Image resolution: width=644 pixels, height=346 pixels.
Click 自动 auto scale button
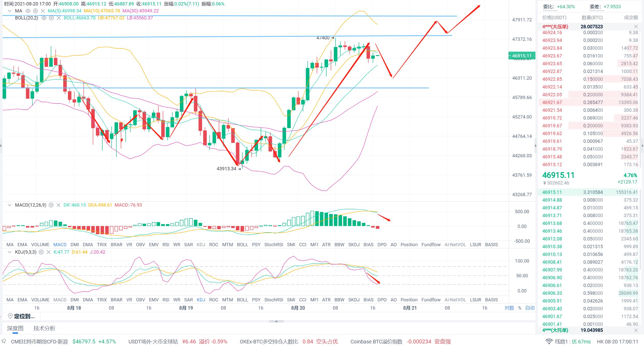[530, 308]
